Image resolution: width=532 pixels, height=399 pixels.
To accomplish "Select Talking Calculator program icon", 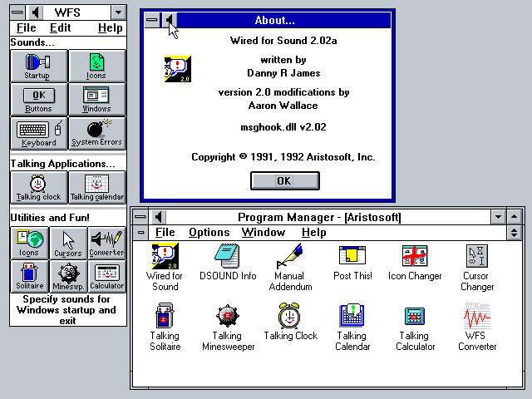I will (415, 316).
